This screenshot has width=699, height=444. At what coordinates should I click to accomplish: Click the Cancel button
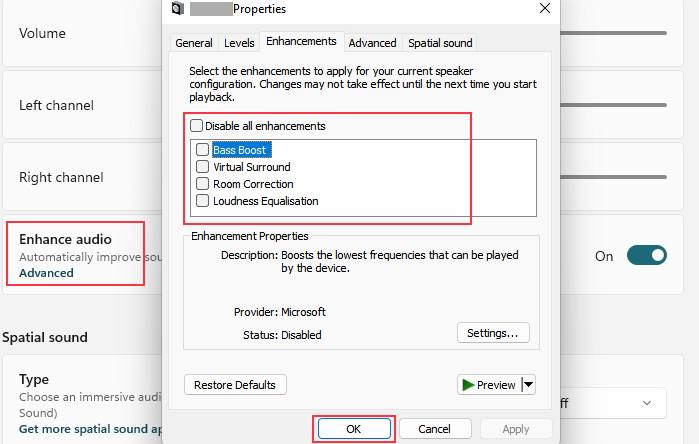434,429
